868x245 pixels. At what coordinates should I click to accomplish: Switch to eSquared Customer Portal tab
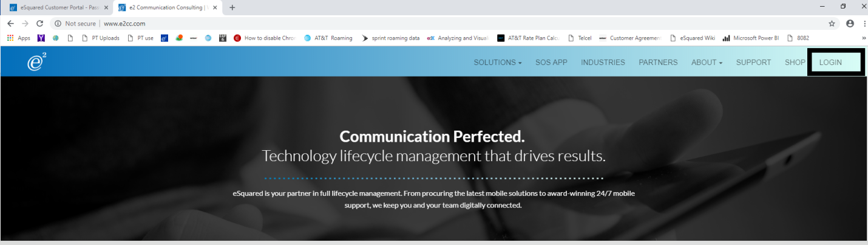coord(59,8)
